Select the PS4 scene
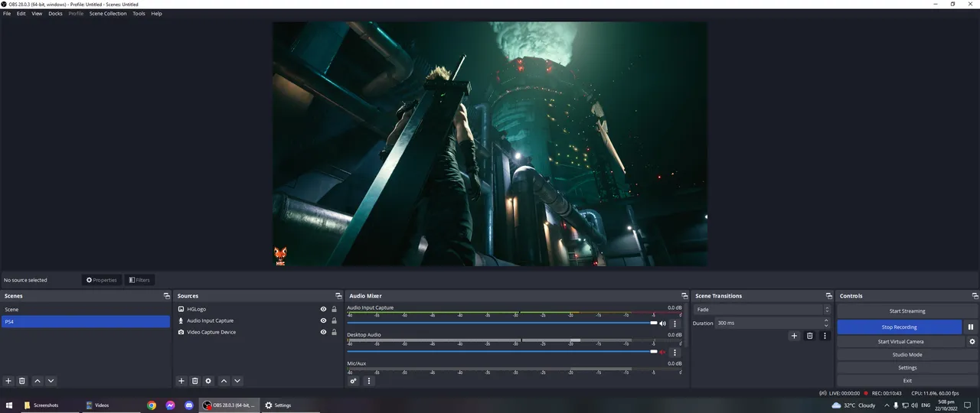The image size is (980, 413). (86, 322)
